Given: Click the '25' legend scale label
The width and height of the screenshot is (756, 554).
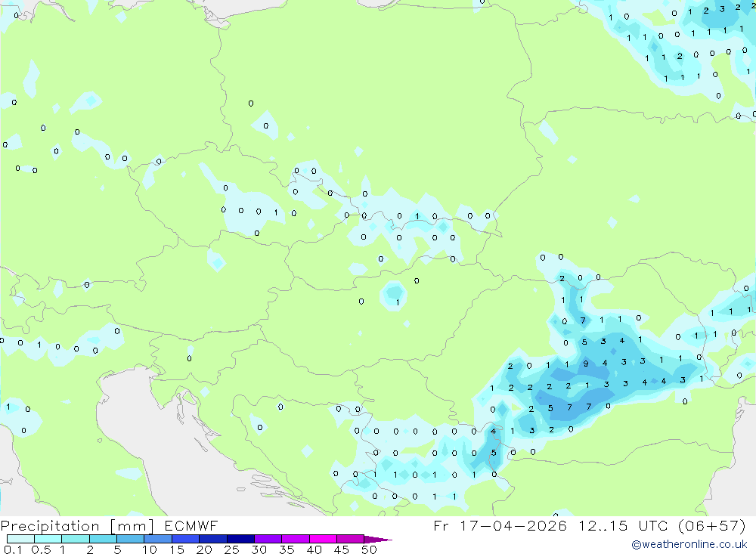Looking at the screenshot, I should pos(232,549).
